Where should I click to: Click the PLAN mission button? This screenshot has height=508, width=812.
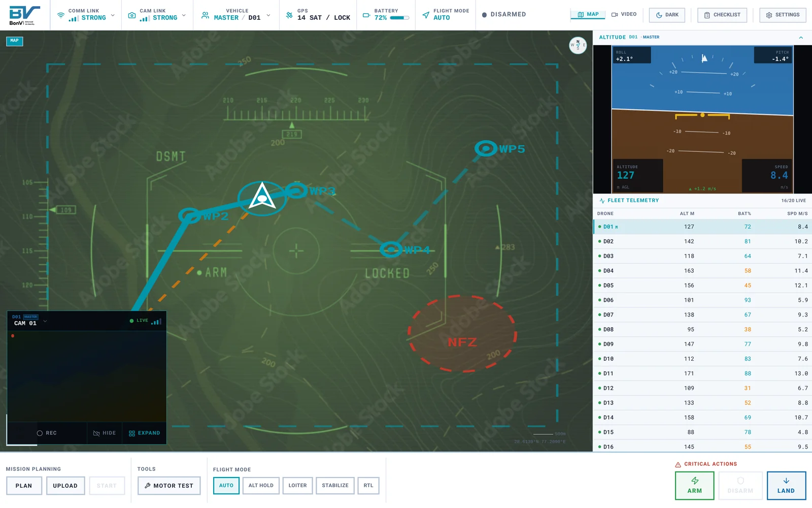[x=24, y=486]
